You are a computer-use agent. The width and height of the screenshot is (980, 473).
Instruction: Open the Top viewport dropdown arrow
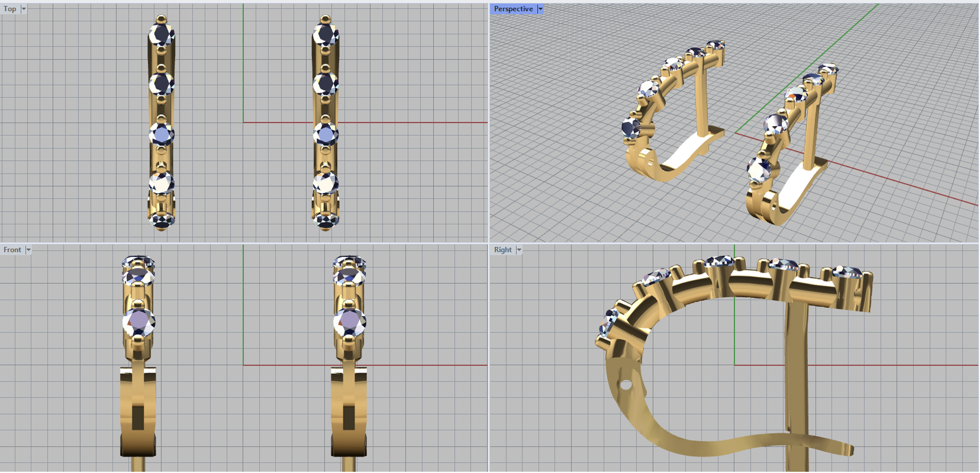[23, 9]
